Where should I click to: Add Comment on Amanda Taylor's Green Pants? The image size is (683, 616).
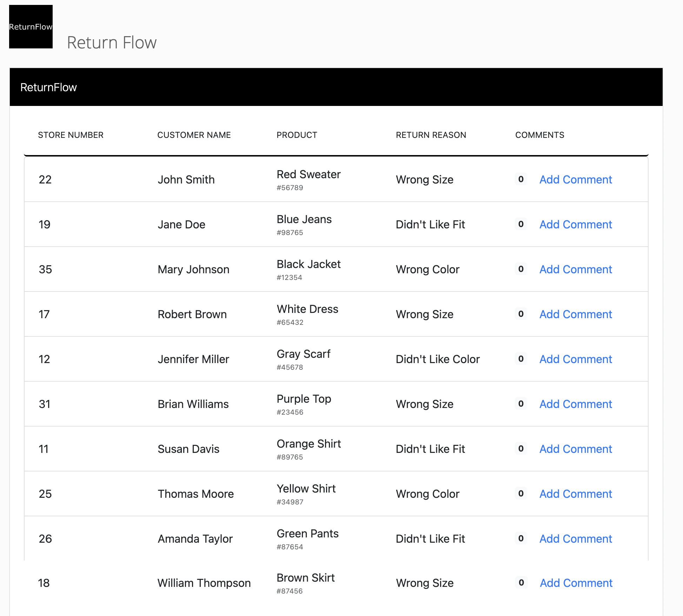click(x=576, y=539)
